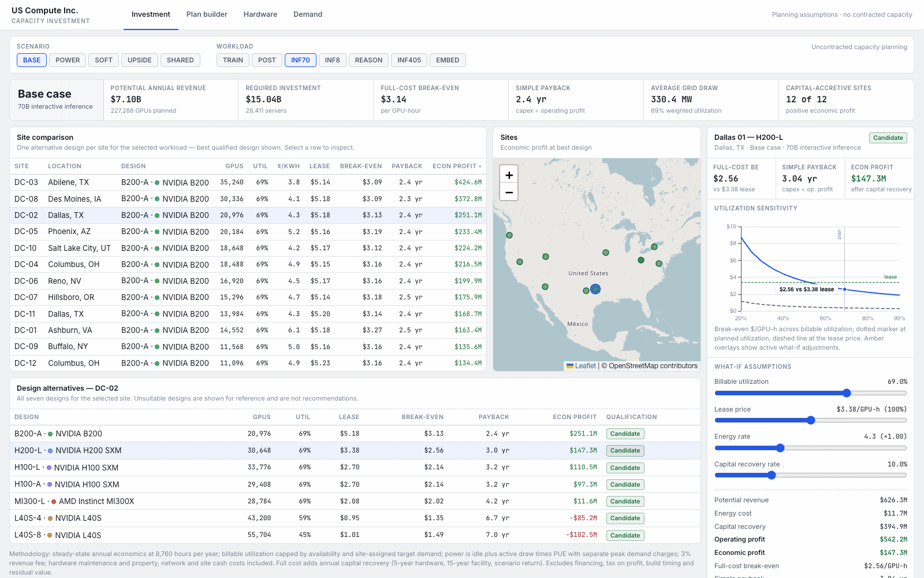Click the Phoenix site marker on map
This screenshot has width=924, height=578.
(x=545, y=287)
